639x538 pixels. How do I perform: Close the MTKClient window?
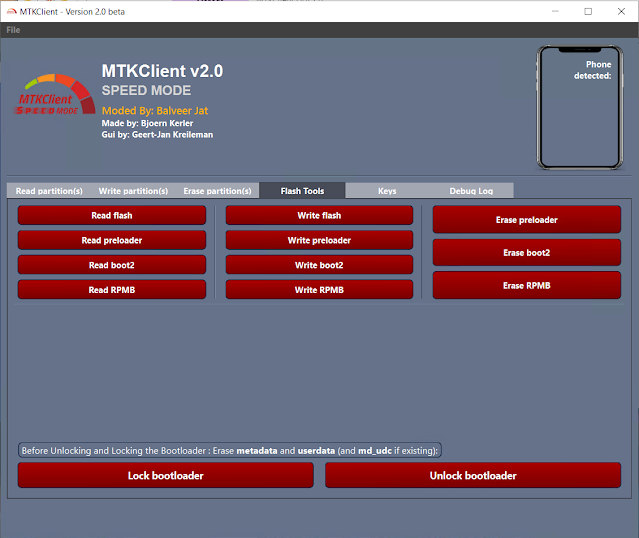click(621, 11)
